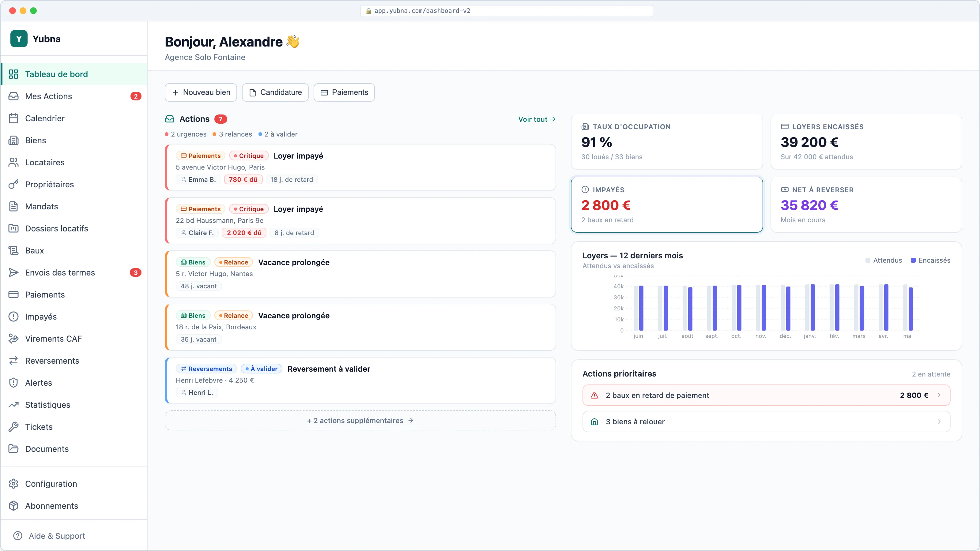Click the Impayés alert circle icon
Image resolution: width=980 pixels, height=551 pixels.
(14, 317)
